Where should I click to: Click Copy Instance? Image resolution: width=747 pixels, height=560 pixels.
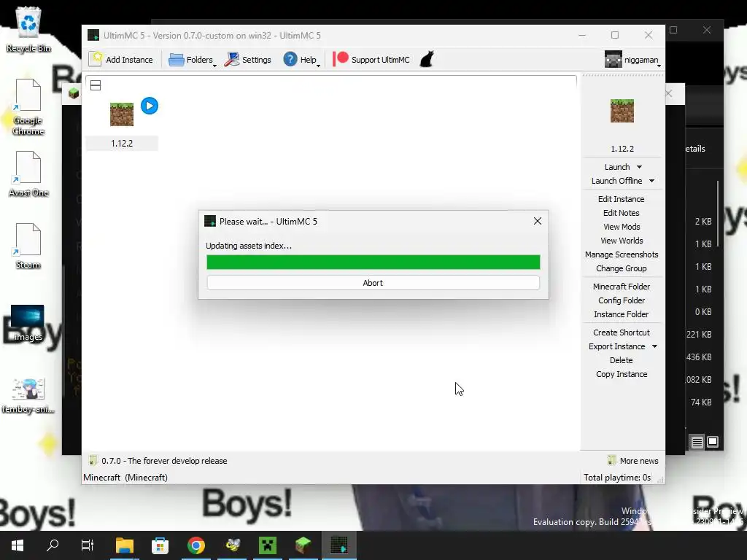622,374
